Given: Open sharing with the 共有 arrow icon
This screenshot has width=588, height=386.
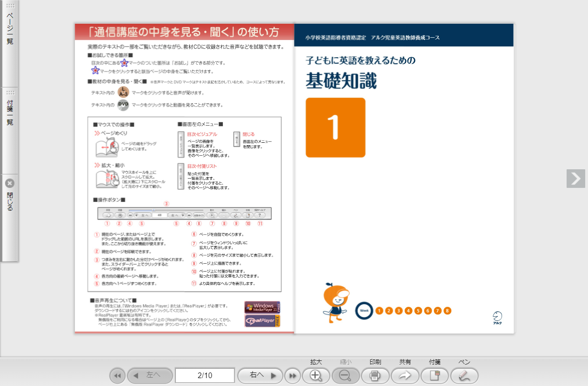Looking at the screenshot, I should [405, 375].
